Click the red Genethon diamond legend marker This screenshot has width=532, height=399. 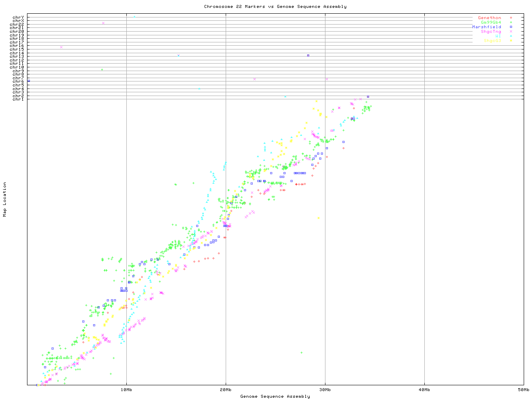(511, 18)
